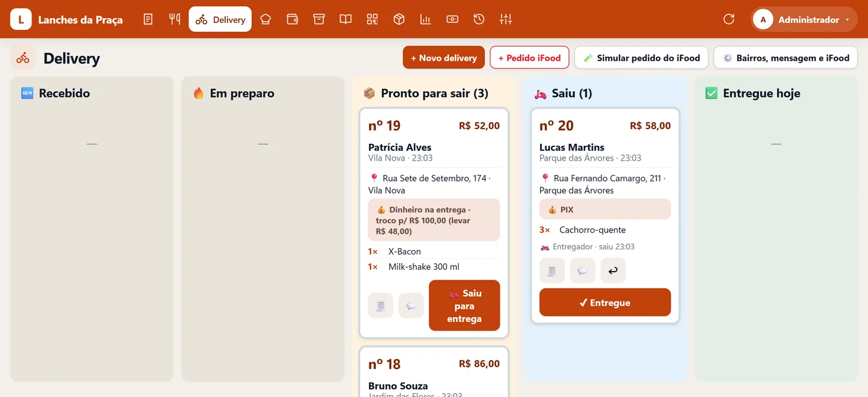The width and height of the screenshot is (868, 397).
Task: Open the Administrador user dropdown
Action: tap(804, 19)
